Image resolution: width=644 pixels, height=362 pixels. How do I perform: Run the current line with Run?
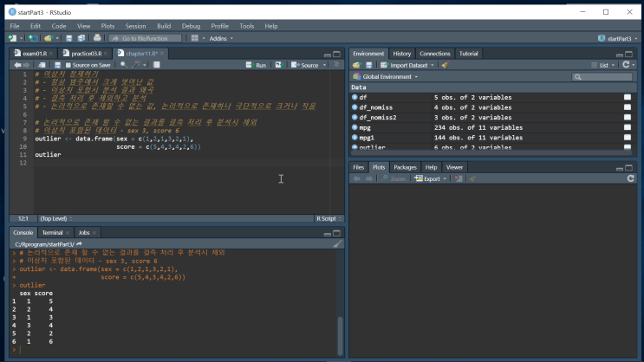[x=256, y=65]
